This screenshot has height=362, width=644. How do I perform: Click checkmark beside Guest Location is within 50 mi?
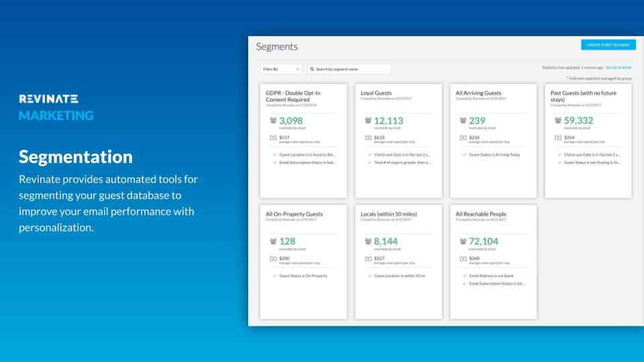(370, 276)
